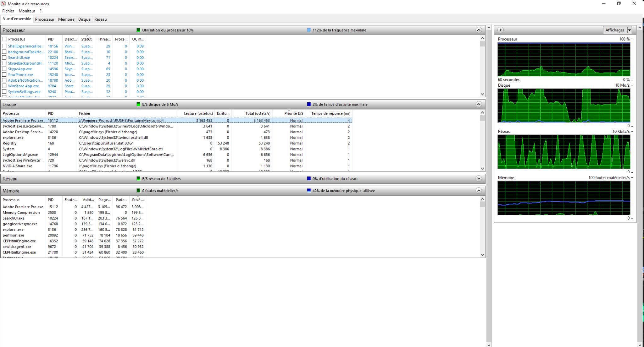Open the Moniteur menu
644x347 pixels.
(x=27, y=11)
